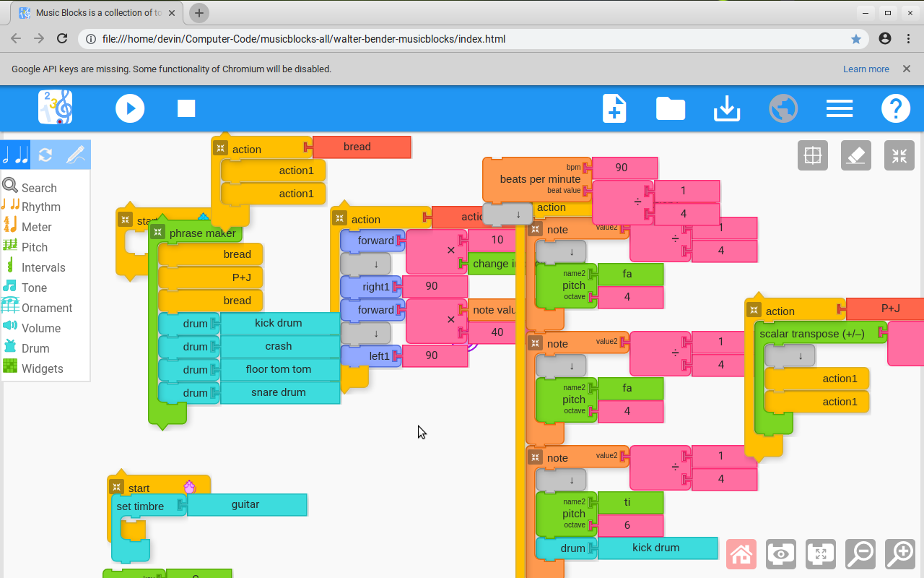
Task: Open the Planet view to browse projects
Action: (x=783, y=108)
